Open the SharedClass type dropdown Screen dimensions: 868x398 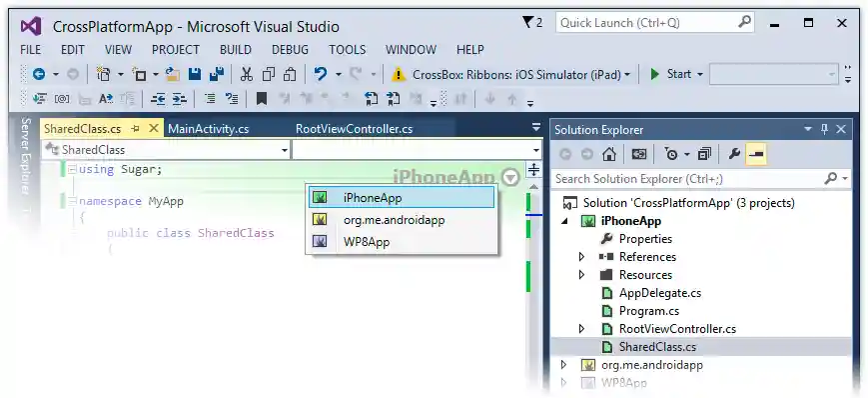point(284,150)
